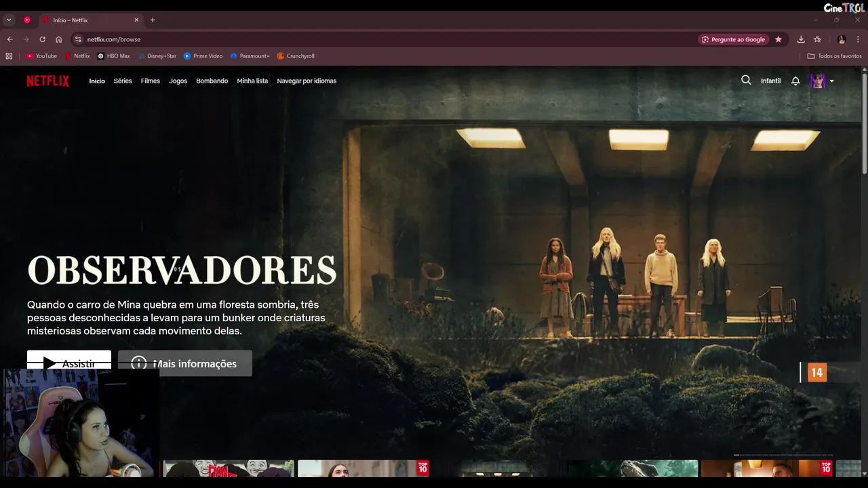The width and height of the screenshot is (868, 488).
Task: Open the Netflix notifications bell
Action: (x=795, y=81)
